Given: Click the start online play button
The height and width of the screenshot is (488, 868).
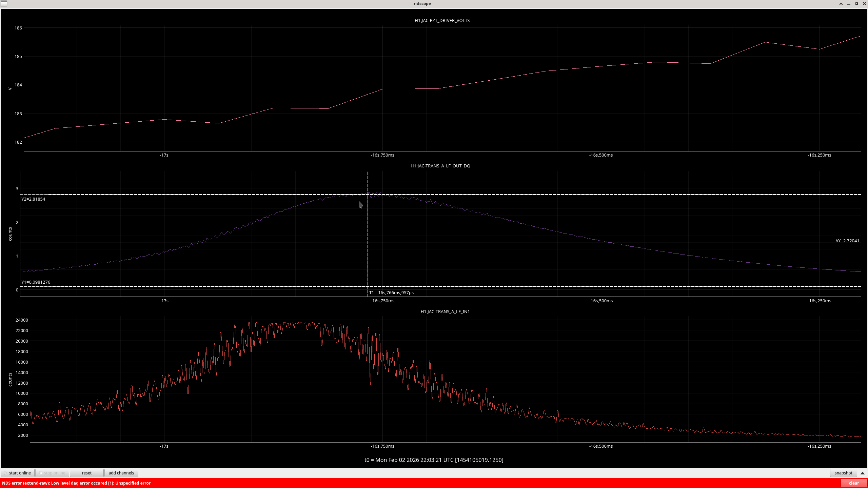Looking at the screenshot, I should tap(18, 473).
